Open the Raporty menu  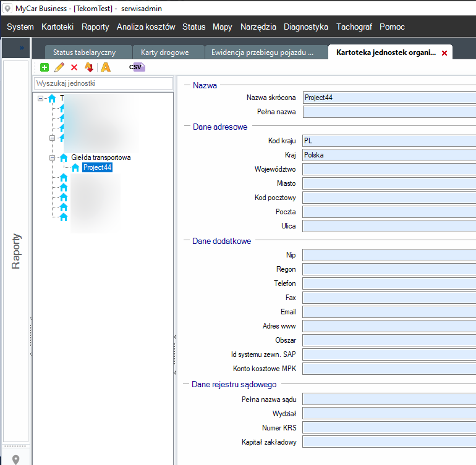pyautogui.click(x=95, y=27)
